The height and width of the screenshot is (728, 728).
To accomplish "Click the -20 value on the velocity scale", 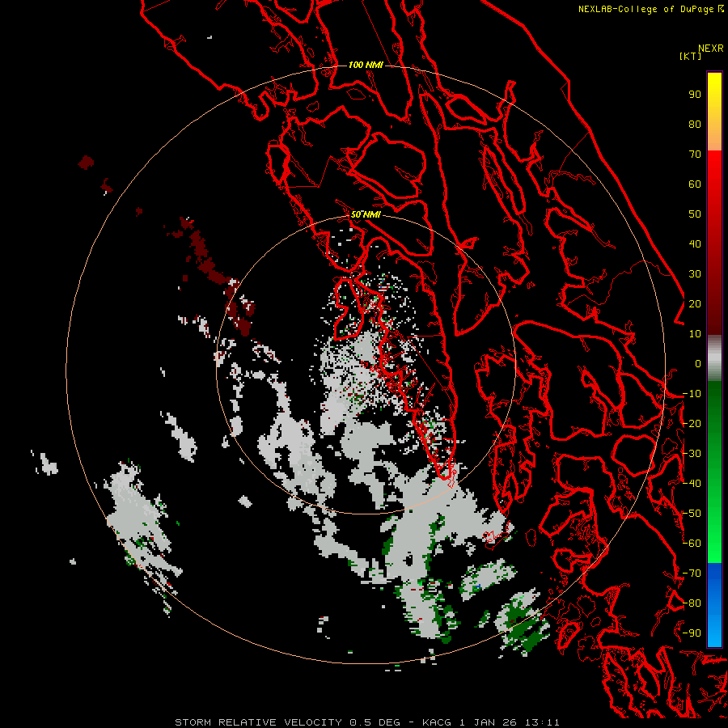I will tap(692, 424).
